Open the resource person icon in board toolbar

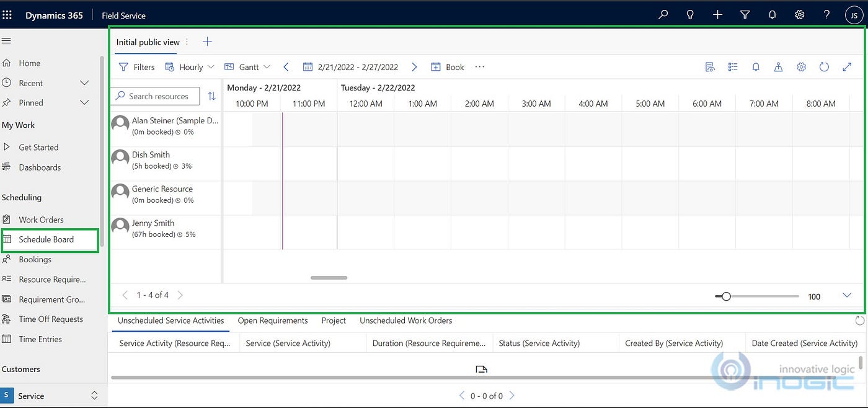tap(778, 67)
